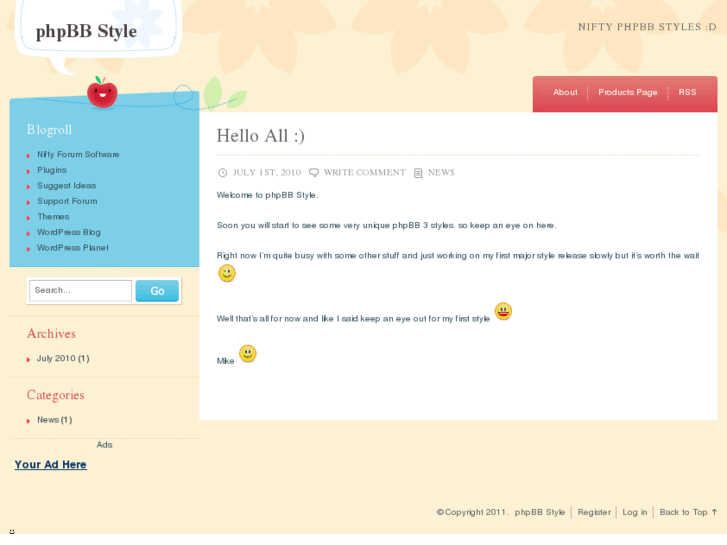Image resolution: width=727 pixels, height=545 pixels.
Task: Click the speech bubble icon beside Write Comment
Action: click(314, 173)
